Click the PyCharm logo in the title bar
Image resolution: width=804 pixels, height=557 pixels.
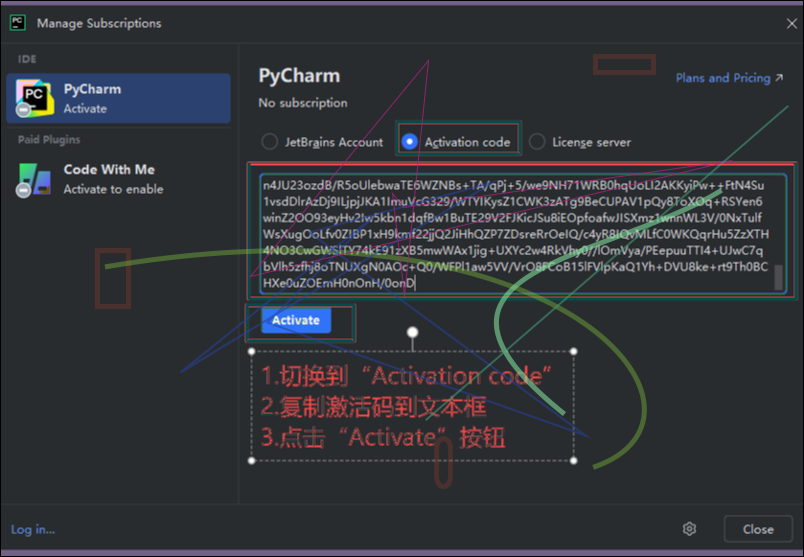pyautogui.click(x=18, y=23)
